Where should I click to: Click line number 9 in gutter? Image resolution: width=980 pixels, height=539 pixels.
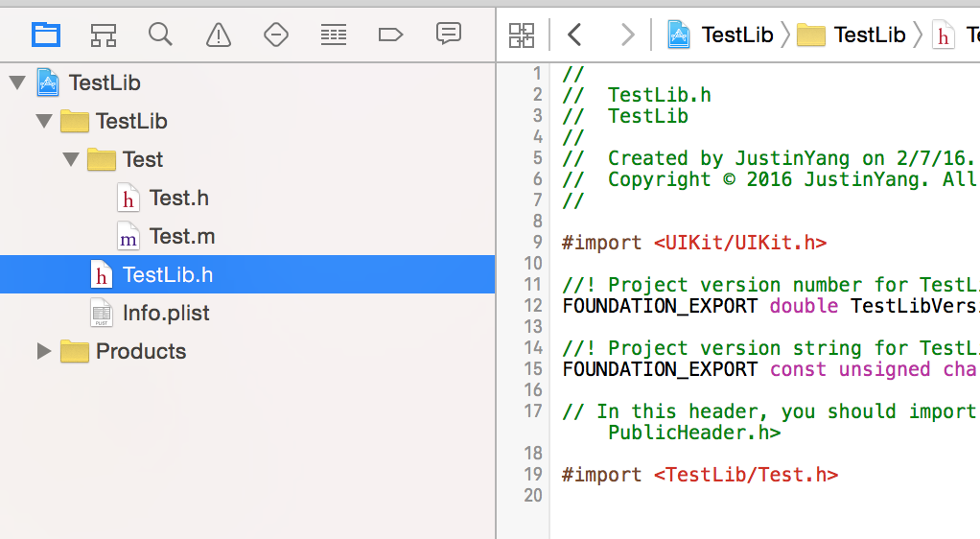coord(538,242)
